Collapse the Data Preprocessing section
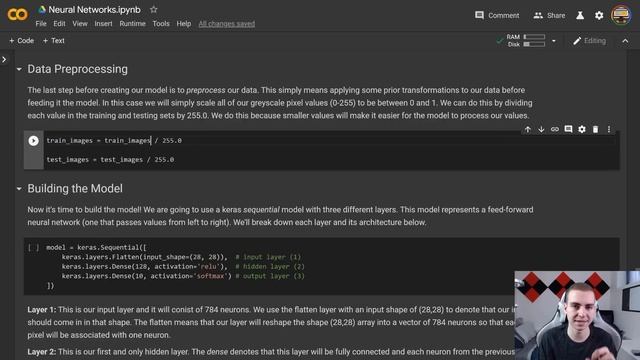Screen dimensions: 640x360 (x=19, y=69)
